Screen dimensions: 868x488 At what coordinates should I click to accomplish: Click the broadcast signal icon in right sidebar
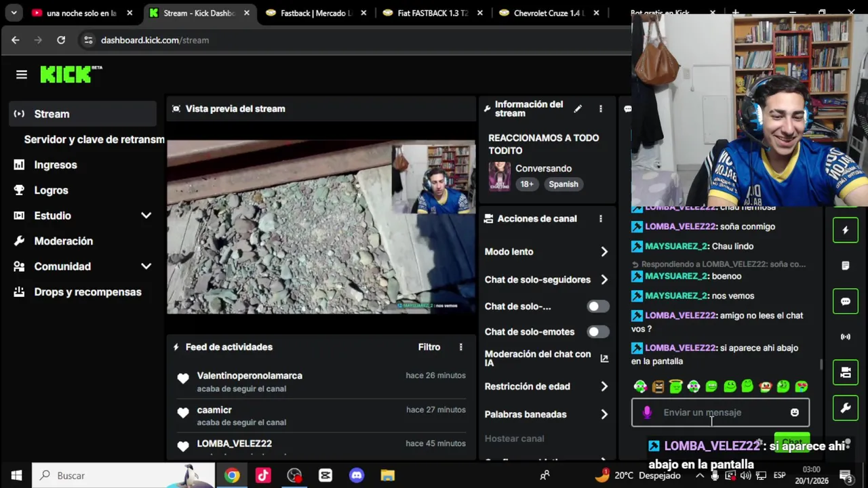846,337
